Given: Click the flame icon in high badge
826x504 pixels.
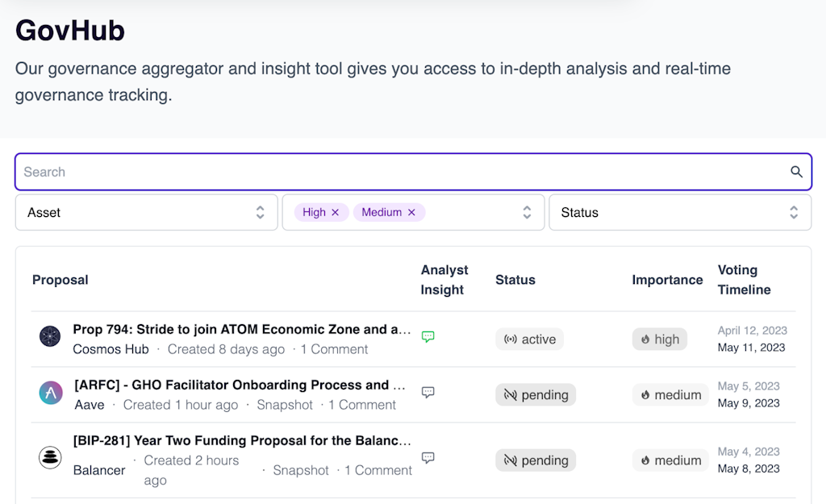Looking at the screenshot, I should tap(645, 339).
